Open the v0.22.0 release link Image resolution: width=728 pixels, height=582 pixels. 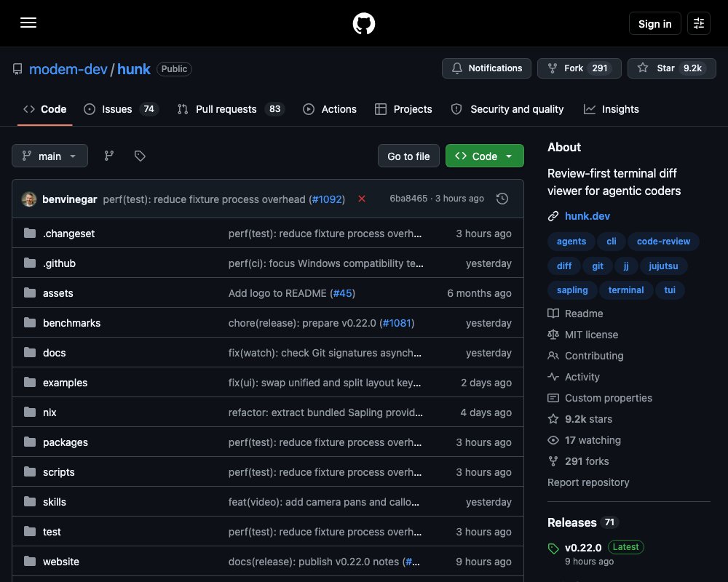click(x=583, y=548)
